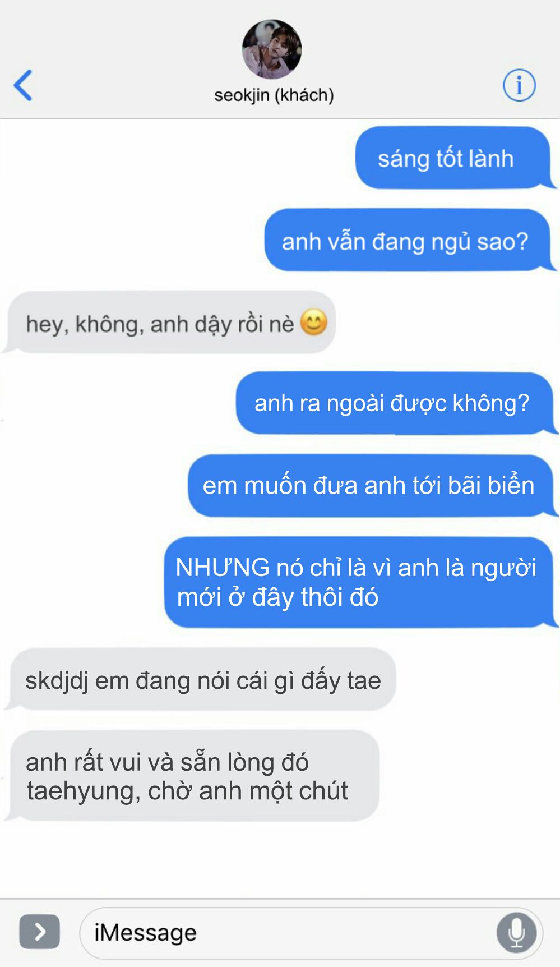Tap the blue back arrow

tap(23, 85)
